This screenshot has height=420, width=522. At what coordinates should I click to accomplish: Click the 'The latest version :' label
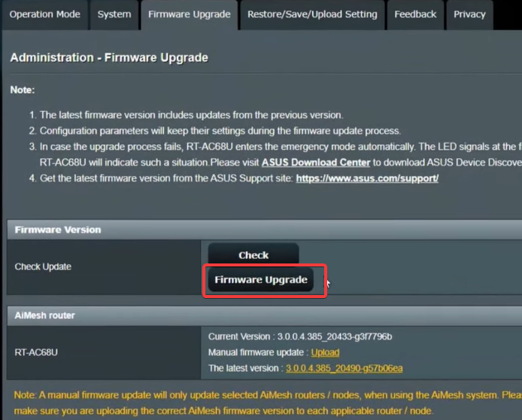pyautogui.click(x=246, y=368)
